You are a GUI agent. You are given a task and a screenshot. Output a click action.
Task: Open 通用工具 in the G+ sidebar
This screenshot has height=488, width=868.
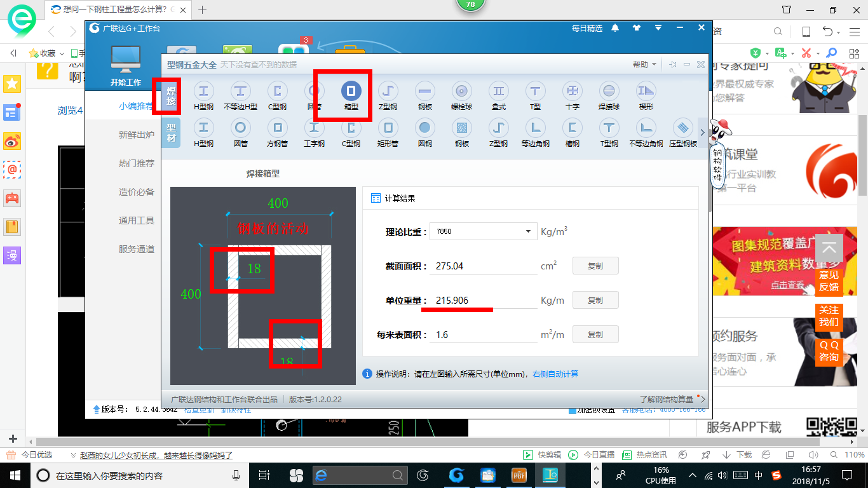pos(137,220)
